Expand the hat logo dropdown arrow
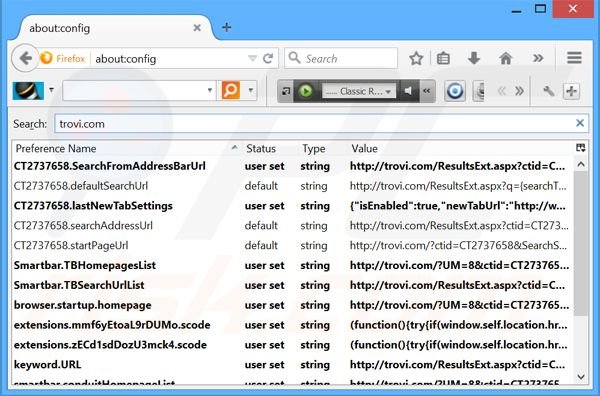The image size is (600, 396). [51, 90]
